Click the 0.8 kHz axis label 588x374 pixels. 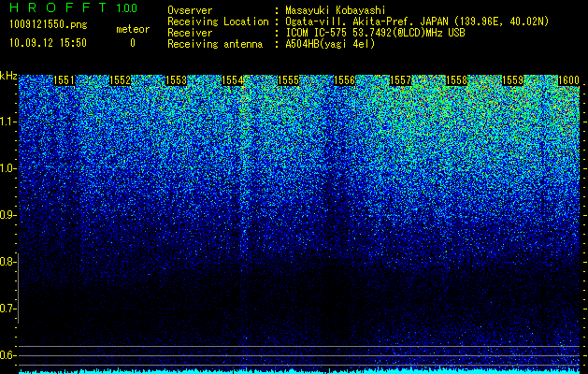click(x=7, y=262)
